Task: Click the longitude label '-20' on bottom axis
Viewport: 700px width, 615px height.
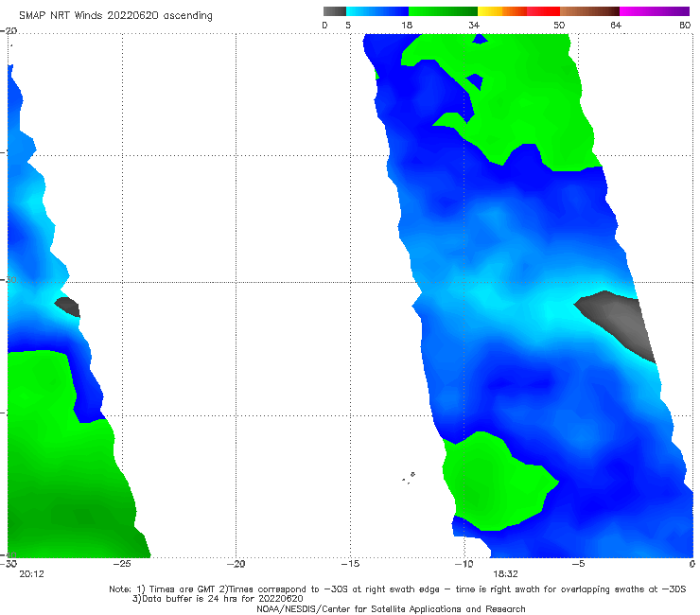Action: click(x=236, y=564)
